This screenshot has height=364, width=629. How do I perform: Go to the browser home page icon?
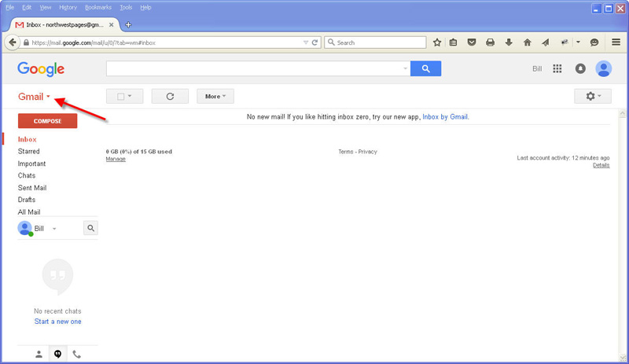(527, 42)
